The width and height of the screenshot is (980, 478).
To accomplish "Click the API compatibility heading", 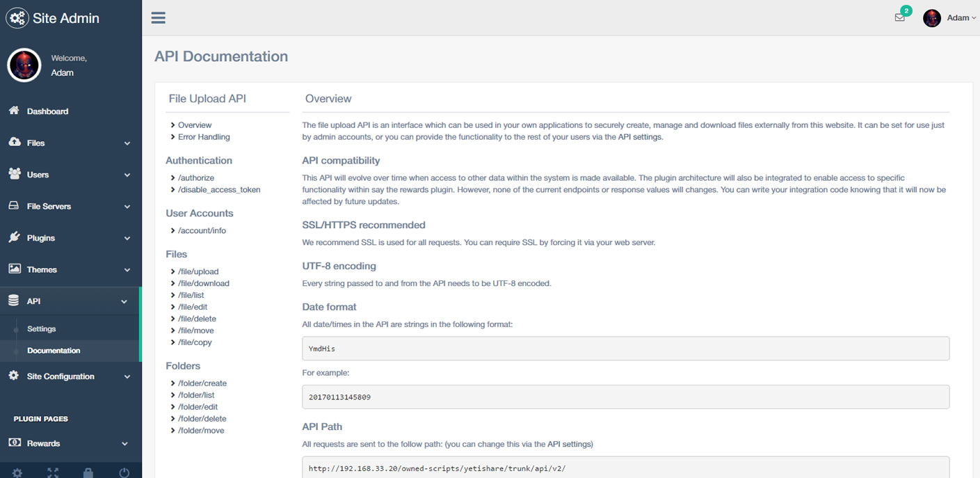I will 341,161.
